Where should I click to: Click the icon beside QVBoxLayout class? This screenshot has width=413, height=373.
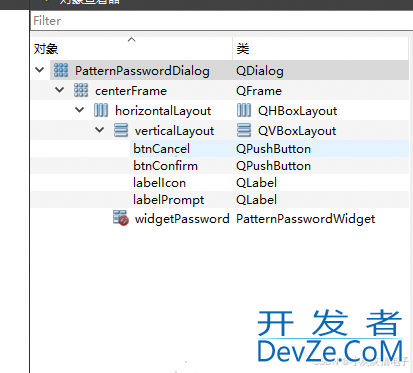(x=244, y=130)
